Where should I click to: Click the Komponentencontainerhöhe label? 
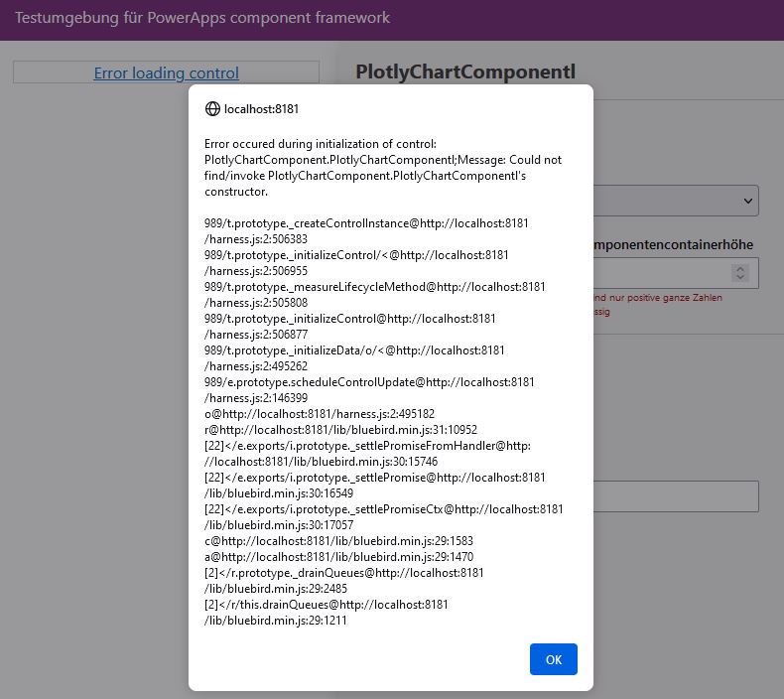(673, 244)
